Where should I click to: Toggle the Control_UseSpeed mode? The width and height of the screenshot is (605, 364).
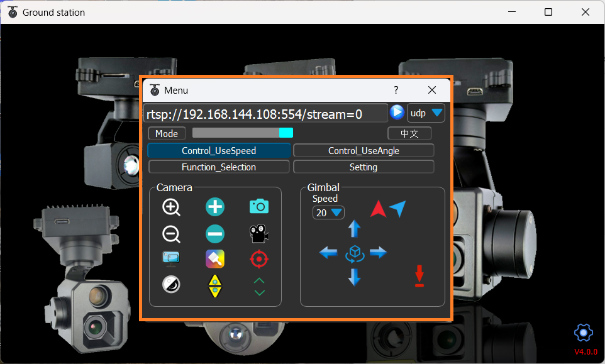point(219,151)
